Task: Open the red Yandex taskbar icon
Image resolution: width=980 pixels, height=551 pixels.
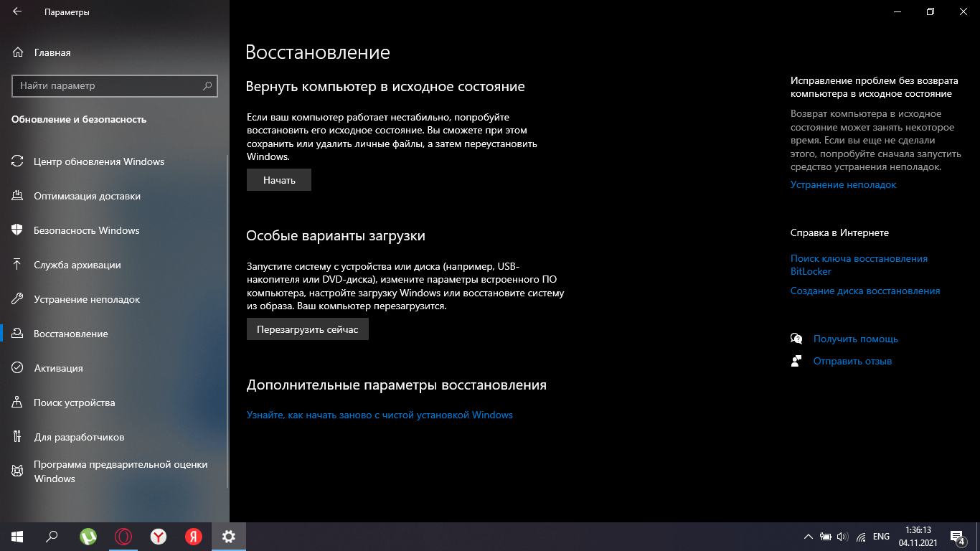Action: click(194, 537)
